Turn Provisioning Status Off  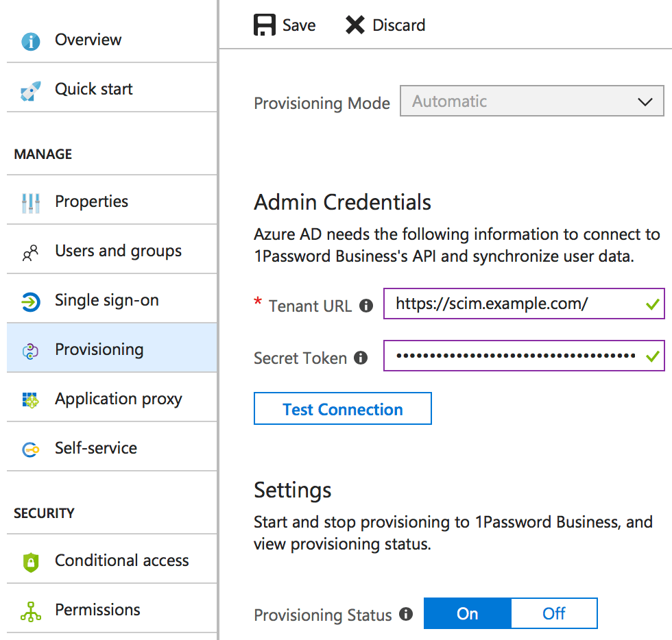[554, 613]
